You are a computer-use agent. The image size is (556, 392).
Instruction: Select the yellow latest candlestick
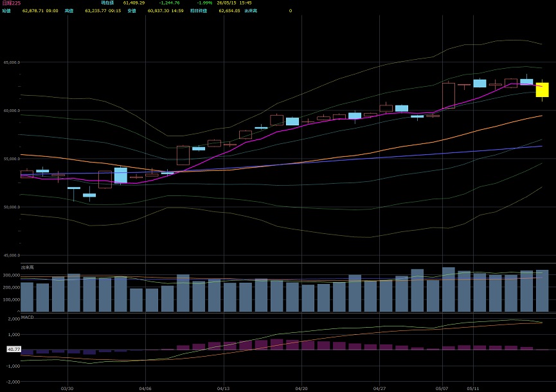point(542,90)
